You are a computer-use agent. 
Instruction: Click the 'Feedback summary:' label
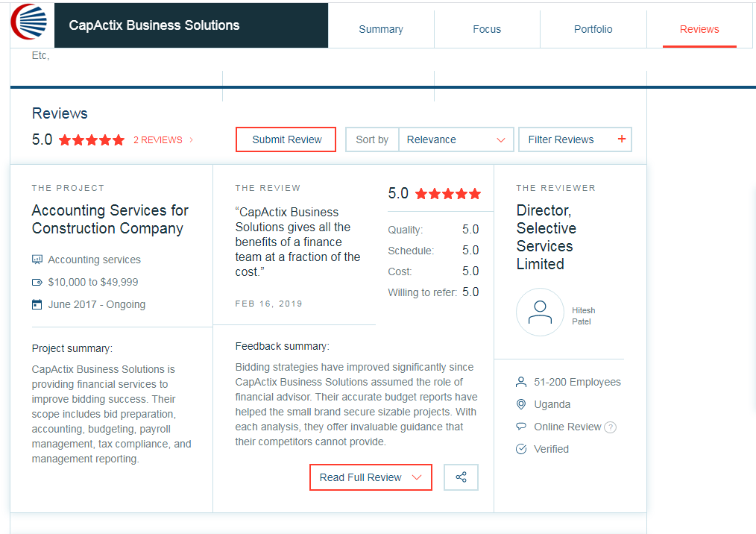point(282,346)
